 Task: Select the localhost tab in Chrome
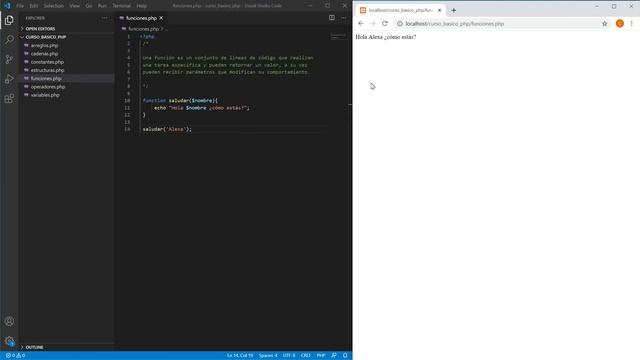coord(400,10)
